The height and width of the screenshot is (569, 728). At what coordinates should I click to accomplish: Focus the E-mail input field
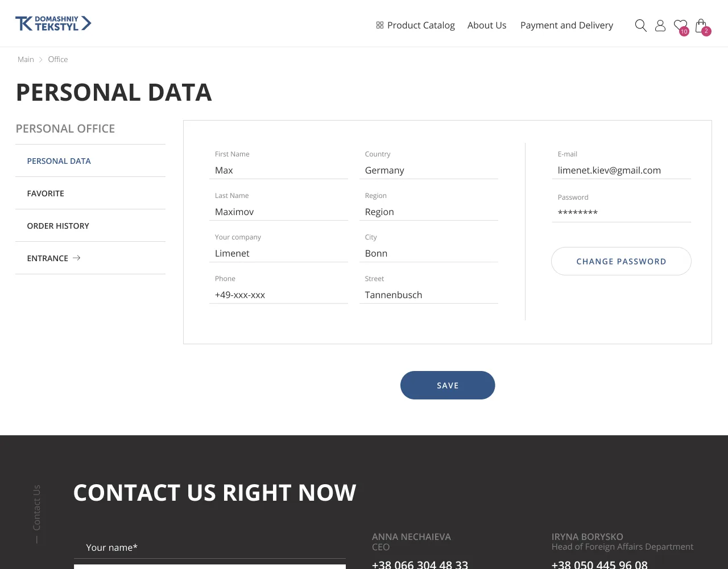tap(621, 170)
